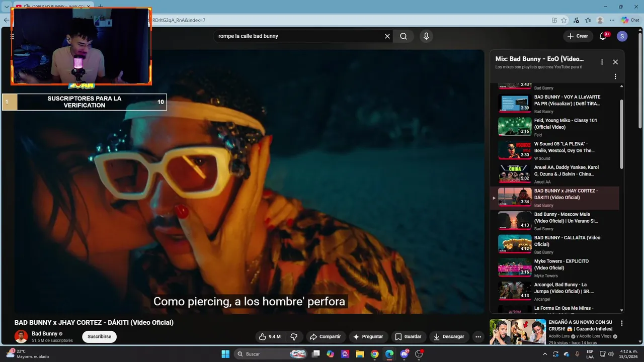Play Feid Classy 101 from playlist
Image resolution: width=644 pixels, height=362 pixels.
(x=554, y=127)
